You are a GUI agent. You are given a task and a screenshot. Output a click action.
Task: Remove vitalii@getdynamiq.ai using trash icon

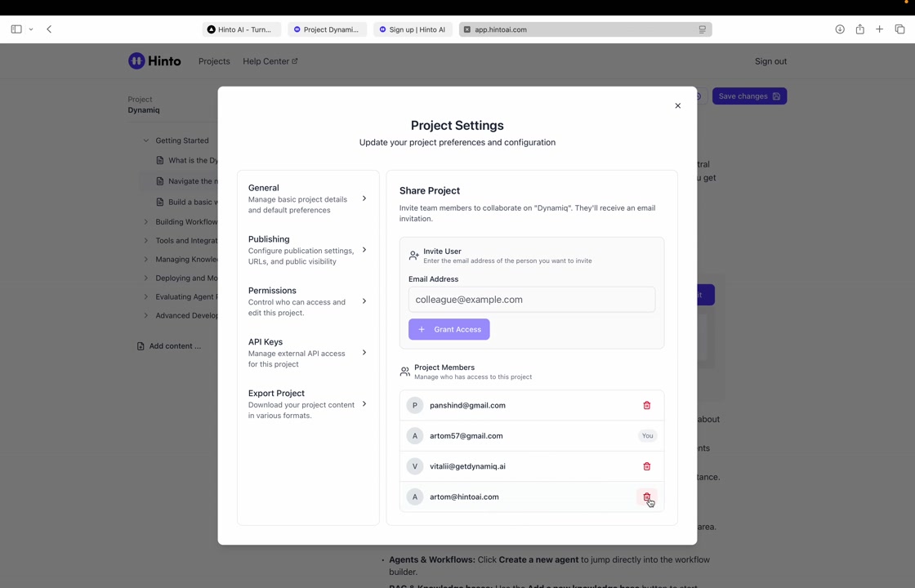pos(646,466)
